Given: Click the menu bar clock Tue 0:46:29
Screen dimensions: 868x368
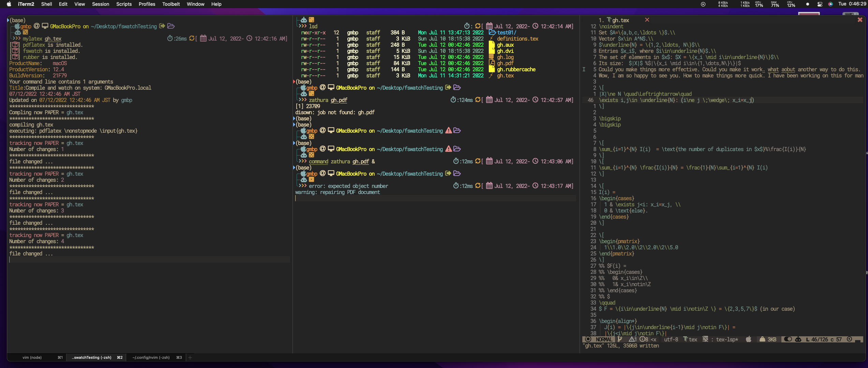Looking at the screenshot, I should coord(852,4).
